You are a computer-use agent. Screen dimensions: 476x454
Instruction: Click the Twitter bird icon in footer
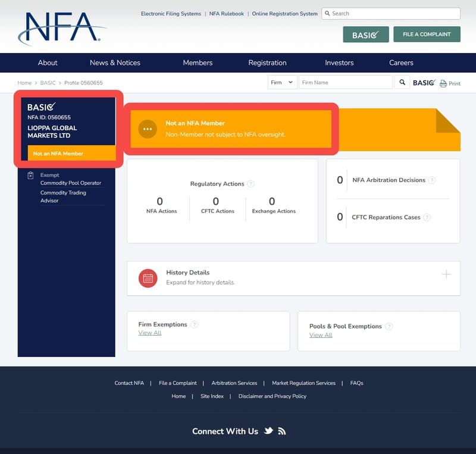269,431
